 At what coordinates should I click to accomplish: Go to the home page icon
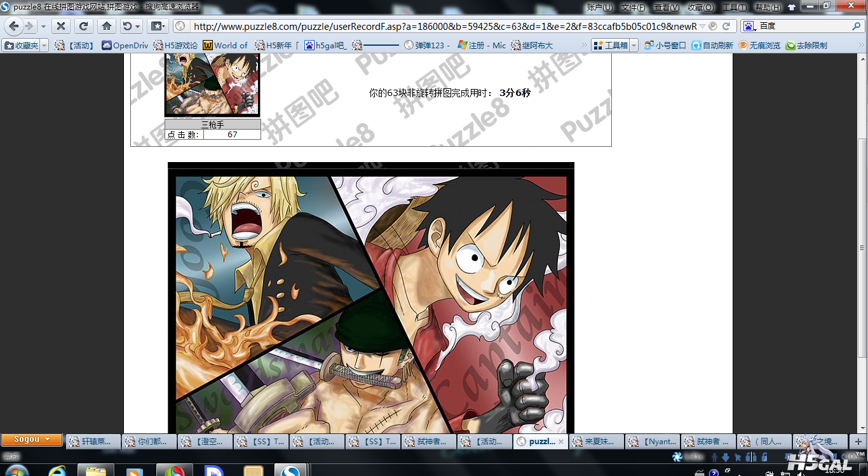point(107,26)
